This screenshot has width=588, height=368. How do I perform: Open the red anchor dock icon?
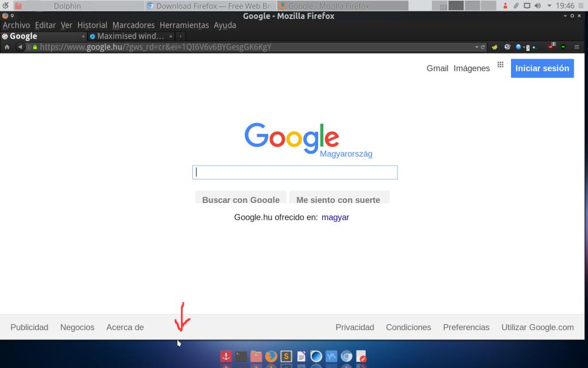click(226, 356)
